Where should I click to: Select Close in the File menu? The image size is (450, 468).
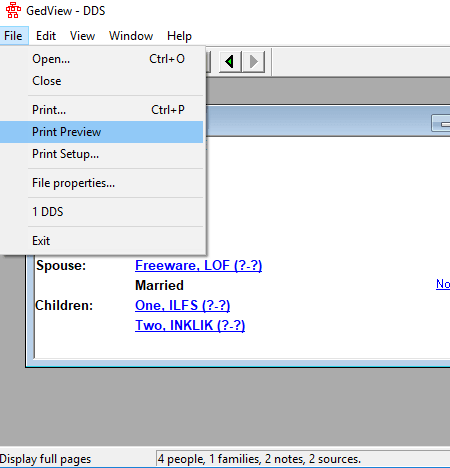click(x=102, y=81)
